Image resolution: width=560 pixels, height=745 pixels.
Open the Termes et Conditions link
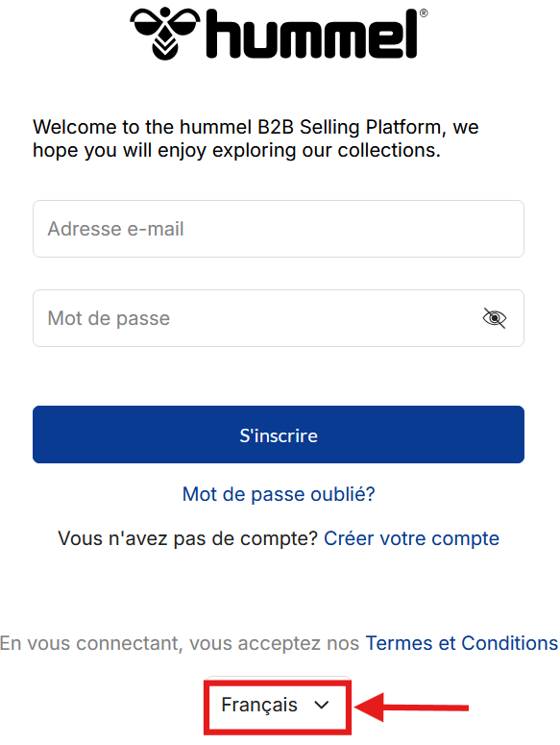(462, 643)
